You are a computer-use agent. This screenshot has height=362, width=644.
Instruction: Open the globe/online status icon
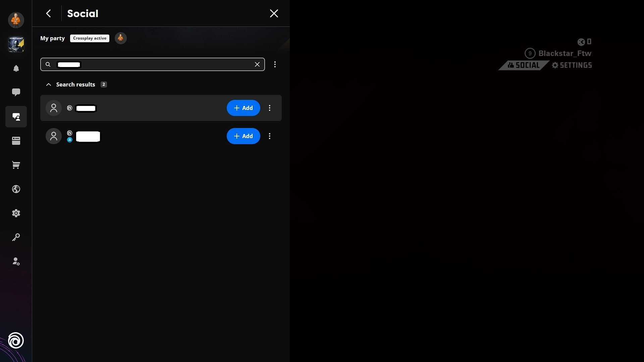(16, 189)
